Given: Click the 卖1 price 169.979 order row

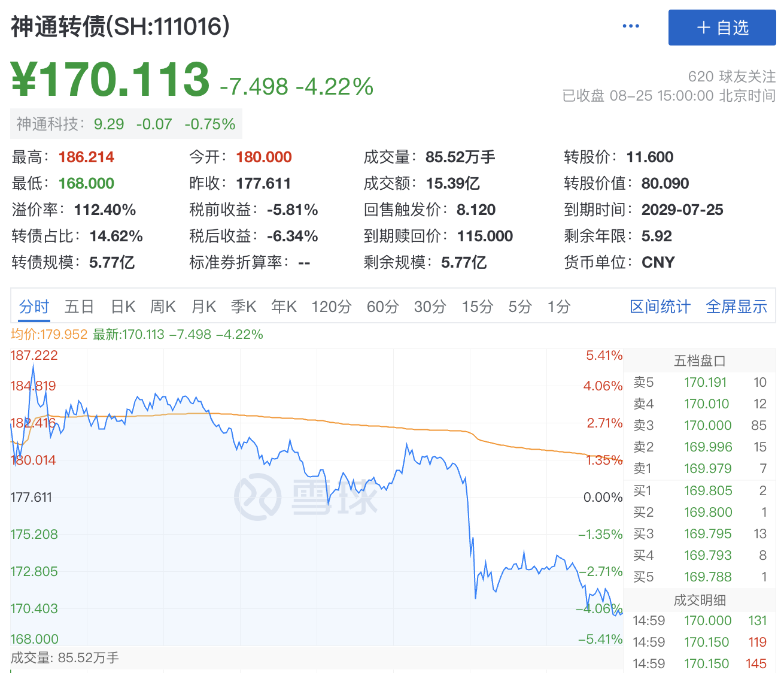Looking at the screenshot, I should tap(700, 469).
